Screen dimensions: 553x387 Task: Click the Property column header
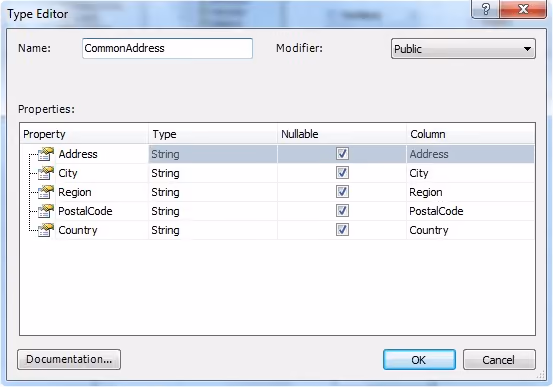(x=84, y=134)
